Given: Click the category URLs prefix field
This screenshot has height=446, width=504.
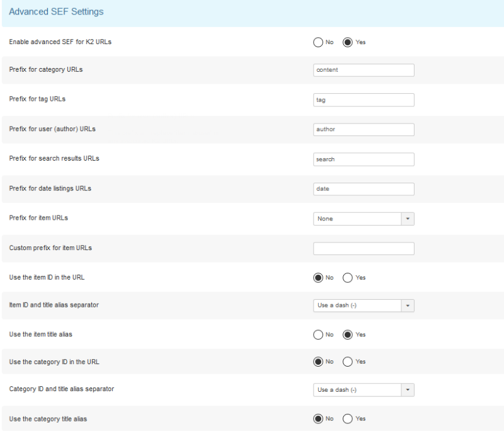Looking at the screenshot, I should (364, 70).
